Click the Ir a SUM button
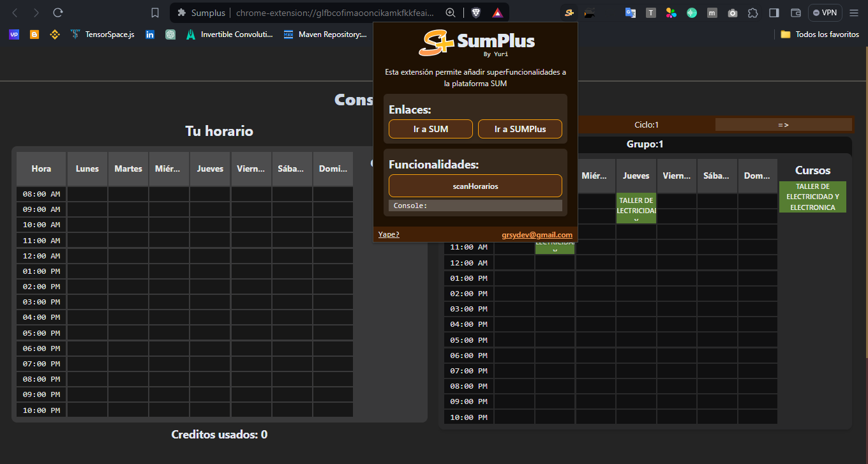The width and height of the screenshot is (868, 464). pos(431,129)
